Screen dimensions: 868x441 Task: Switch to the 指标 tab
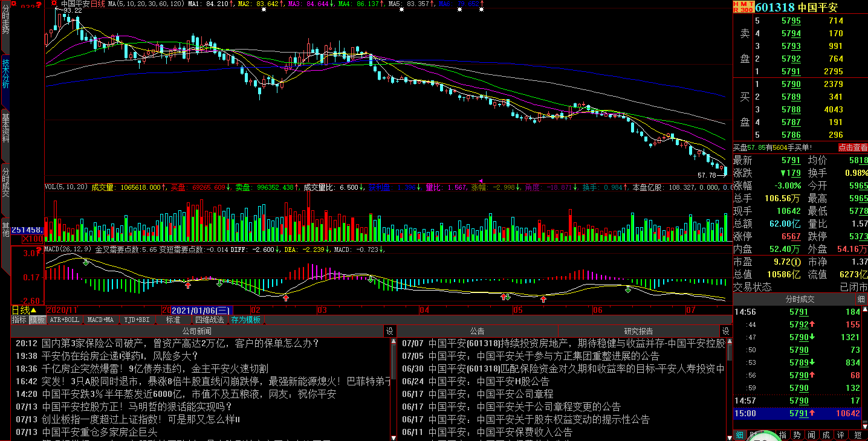[19, 320]
